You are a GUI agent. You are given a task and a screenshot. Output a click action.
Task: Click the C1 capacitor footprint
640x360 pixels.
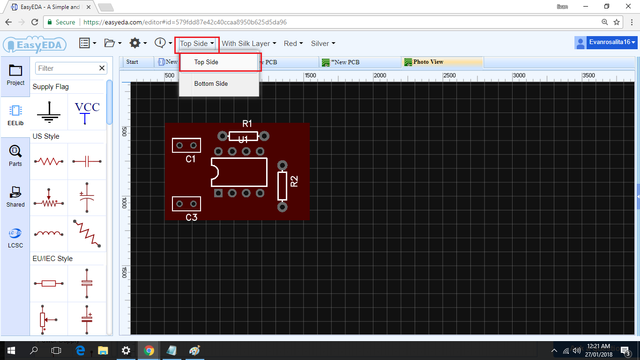[187, 145]
